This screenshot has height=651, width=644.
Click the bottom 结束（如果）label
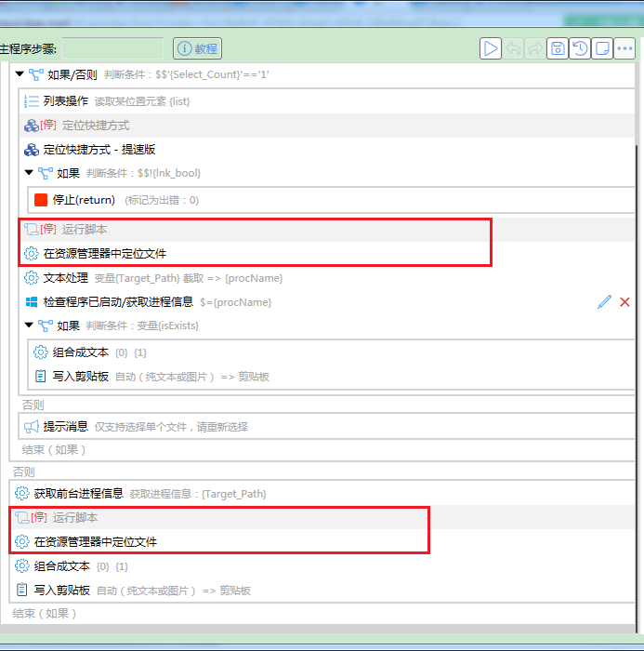pos(45,613)
